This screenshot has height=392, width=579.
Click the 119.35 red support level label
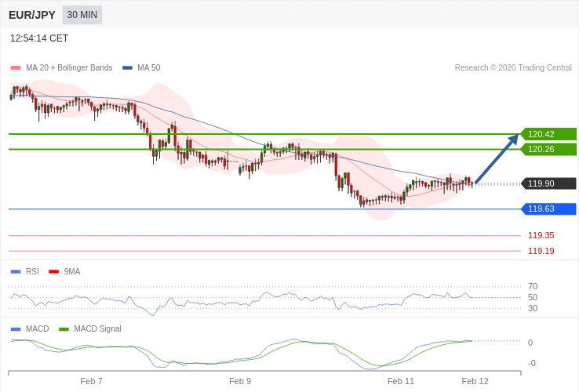[x=541, y=235]
